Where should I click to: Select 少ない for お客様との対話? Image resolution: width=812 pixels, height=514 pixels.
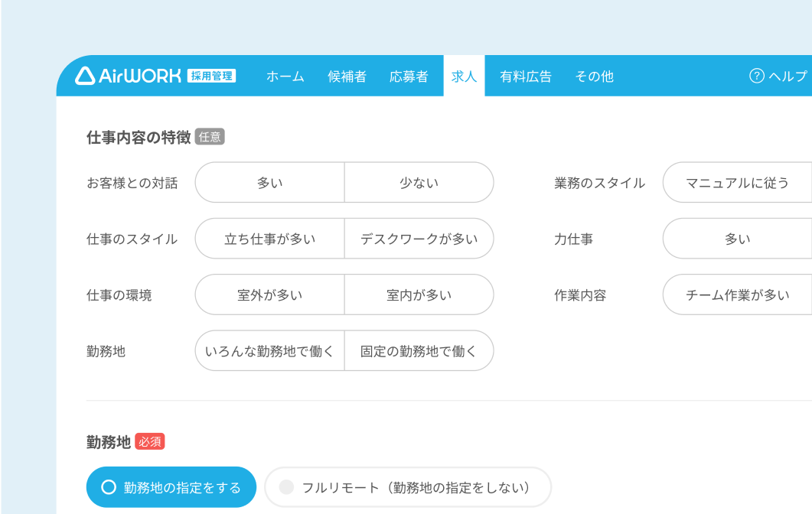419,182
